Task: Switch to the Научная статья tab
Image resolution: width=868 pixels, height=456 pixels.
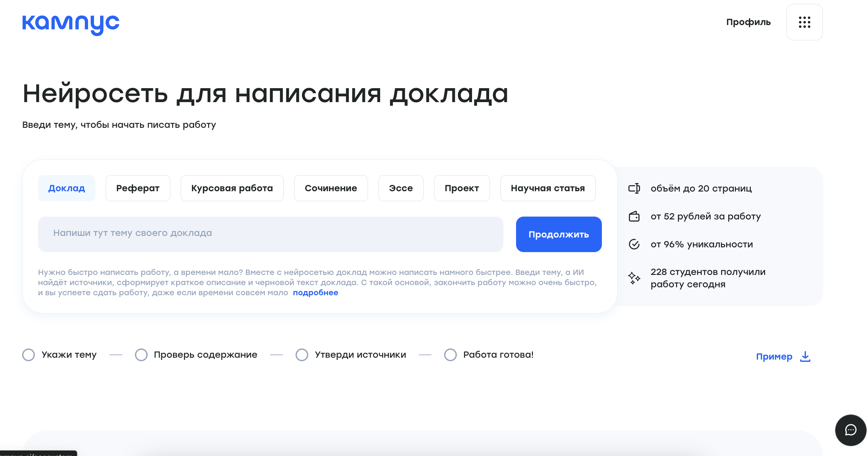Action: (548, 188)
